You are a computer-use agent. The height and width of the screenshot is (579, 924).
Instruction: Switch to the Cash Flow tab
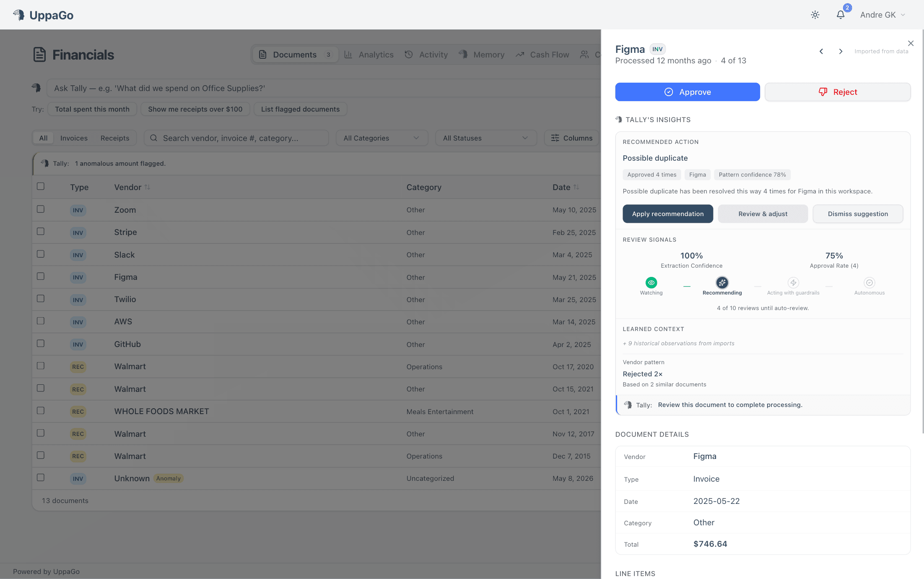point(542,55)
